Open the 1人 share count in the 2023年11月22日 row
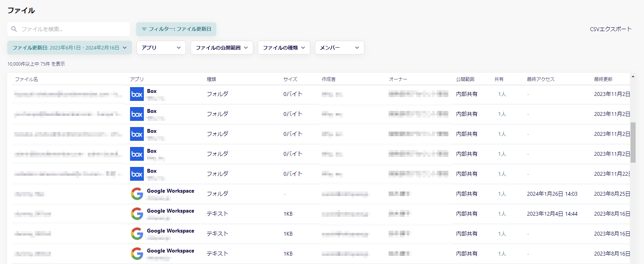 [x=502, y=174]
